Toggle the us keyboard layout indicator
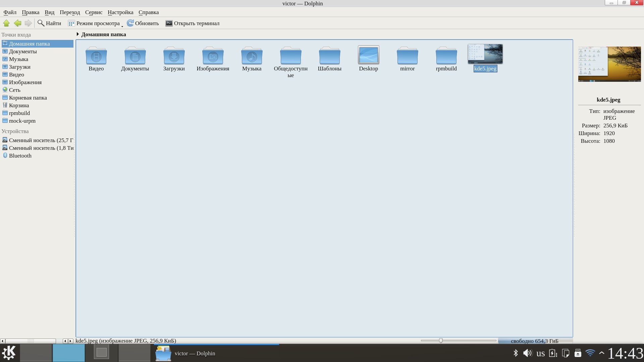Viewport: 644px width, 362px height. (540, 353)
